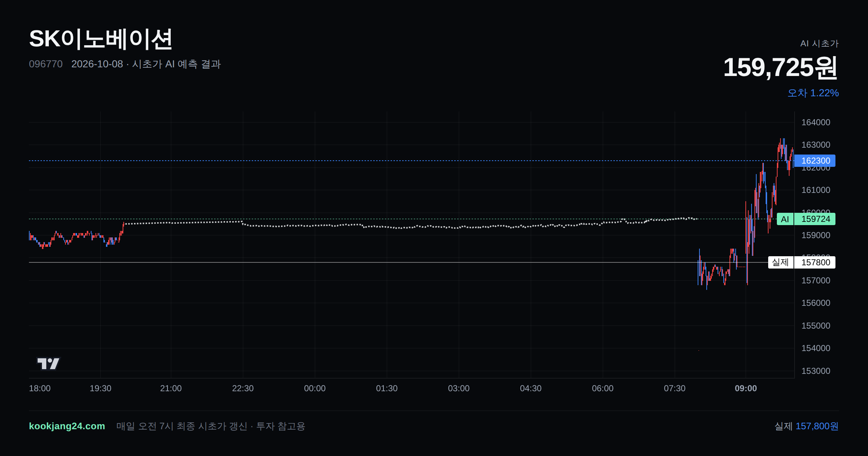This screenshot has width=868, height=456.
Task: Click the 157000 price axis label
Action: pyautogui.click(x=816, y=280)
